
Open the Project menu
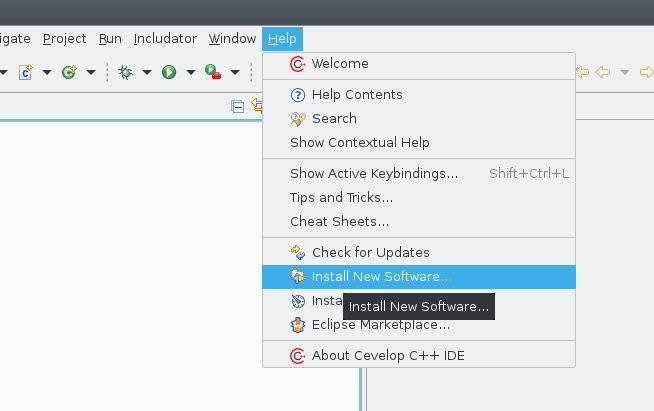click(x=64, y=39)
